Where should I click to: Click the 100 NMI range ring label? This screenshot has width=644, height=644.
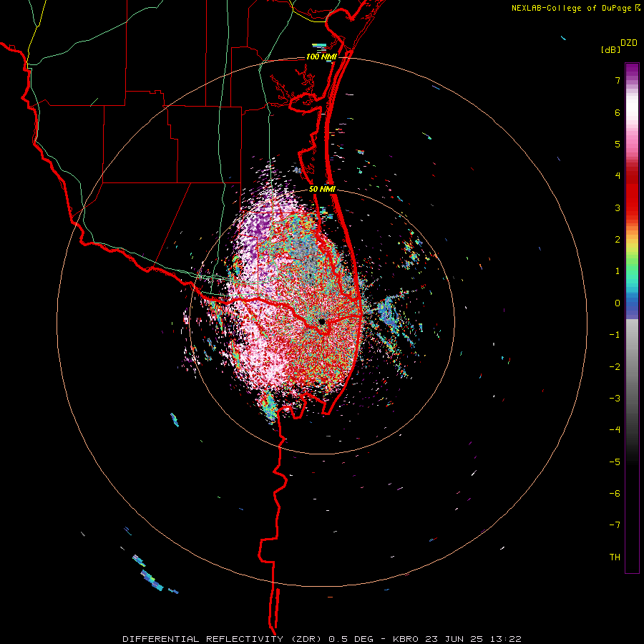(x=321, y=57)
